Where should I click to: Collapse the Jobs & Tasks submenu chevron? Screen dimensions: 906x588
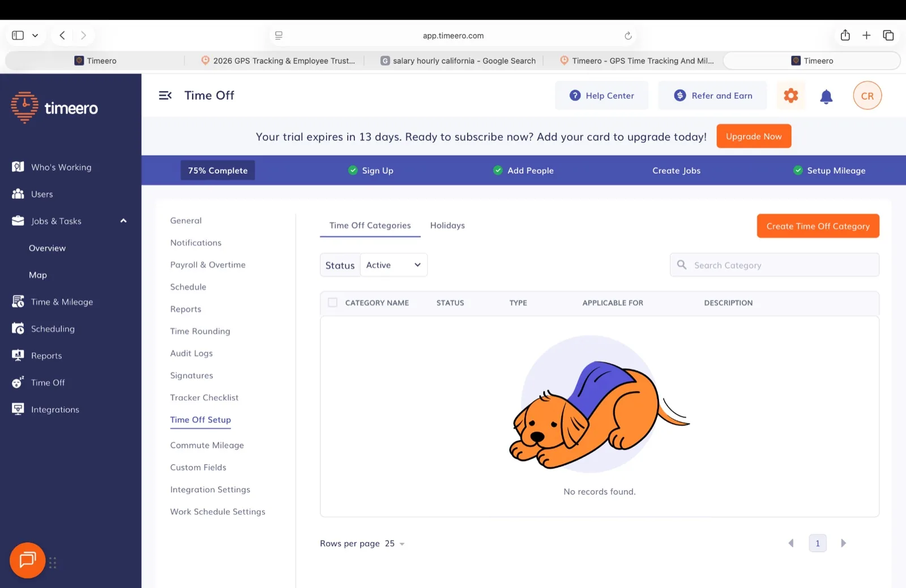(123, 221)
